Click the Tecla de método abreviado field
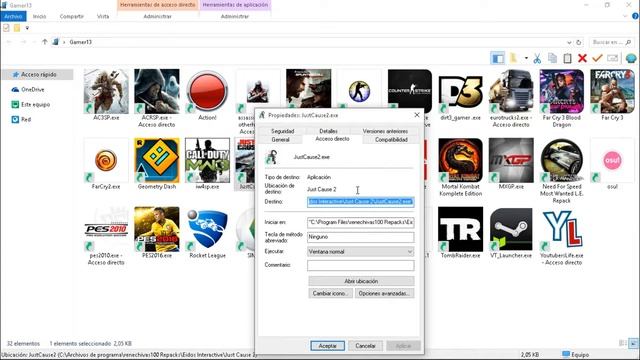This screenshot has width=640, height=360. click(x=361, y=237)
